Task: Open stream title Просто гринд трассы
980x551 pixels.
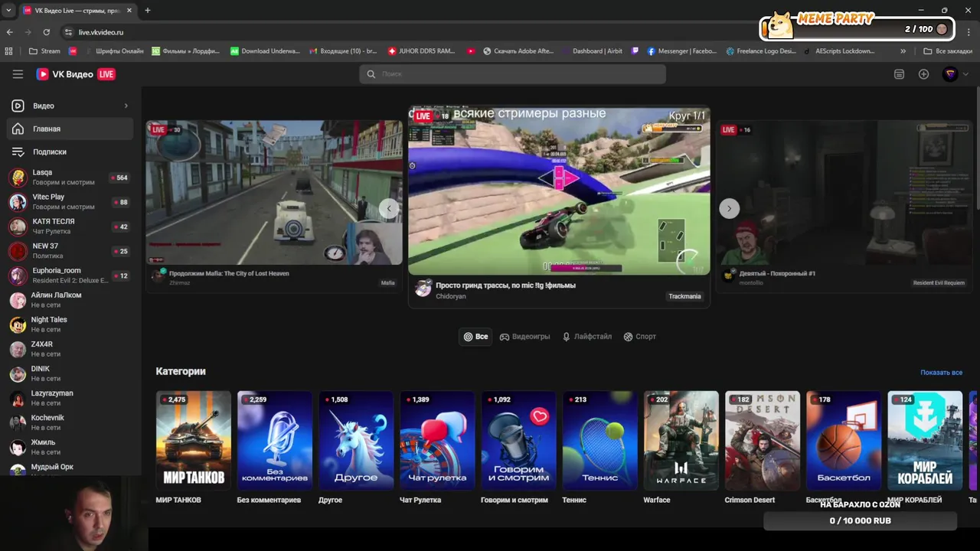Action: pyautogui.click(x=505, y=285)
